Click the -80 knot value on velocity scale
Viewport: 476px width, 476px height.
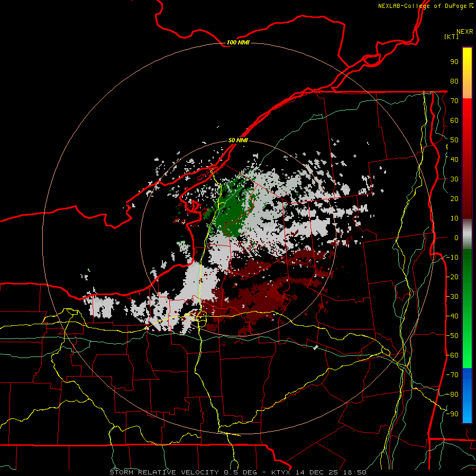click(x=452, y=395)
